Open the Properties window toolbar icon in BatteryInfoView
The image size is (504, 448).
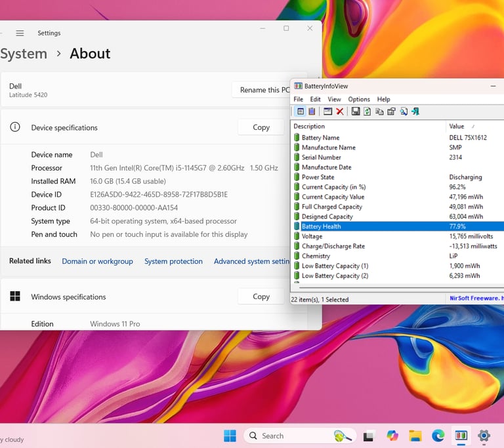(327, 112)
